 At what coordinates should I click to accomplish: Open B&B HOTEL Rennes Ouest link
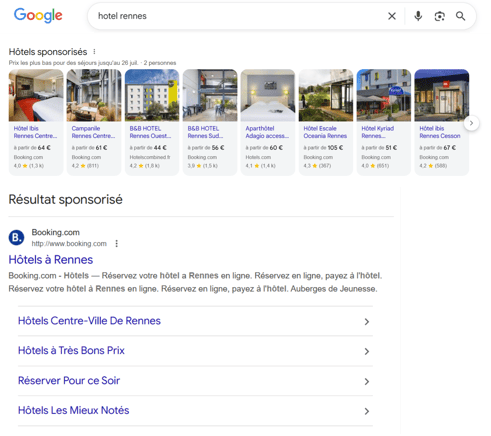pyautogui.click(x=150, y=132)
